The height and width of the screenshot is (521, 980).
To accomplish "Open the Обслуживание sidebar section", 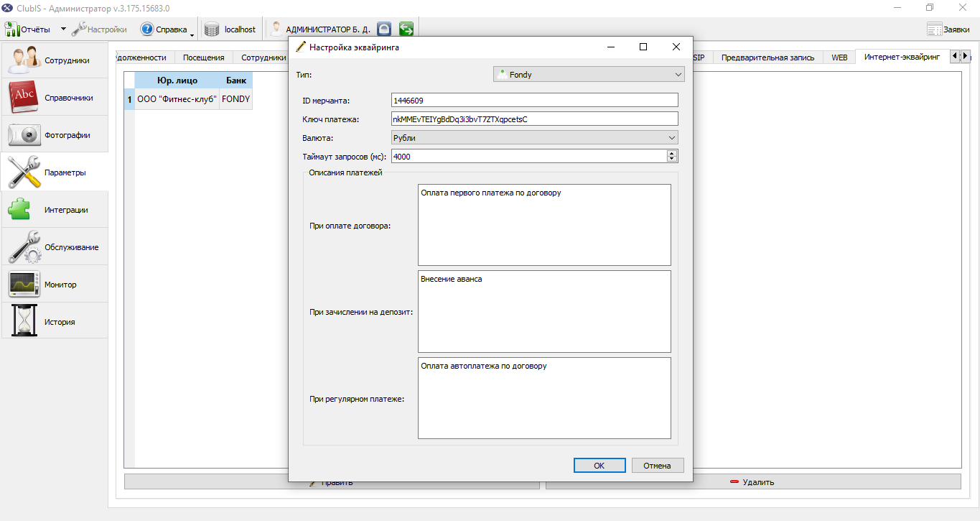I will coord(55,247).
